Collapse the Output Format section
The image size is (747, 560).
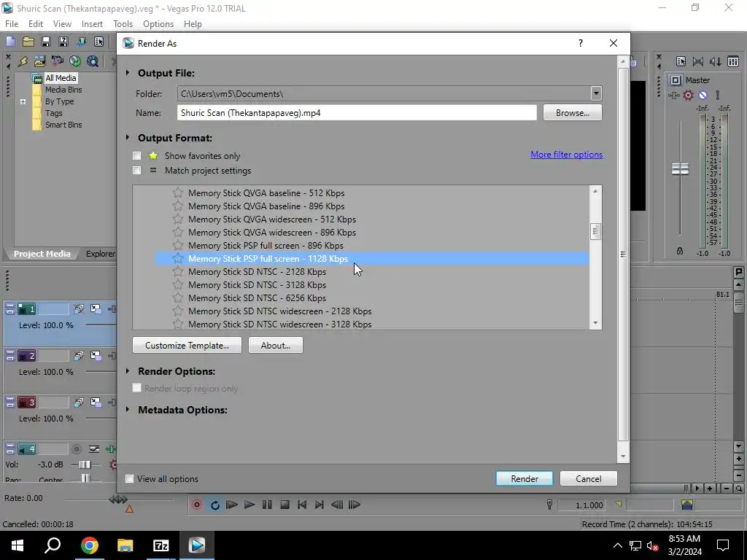coord(128,138)
